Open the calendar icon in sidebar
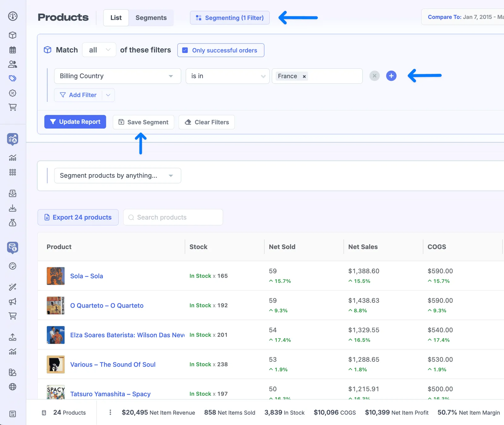Viewport: 504px width, 425px height. click(x=13, y=50)
